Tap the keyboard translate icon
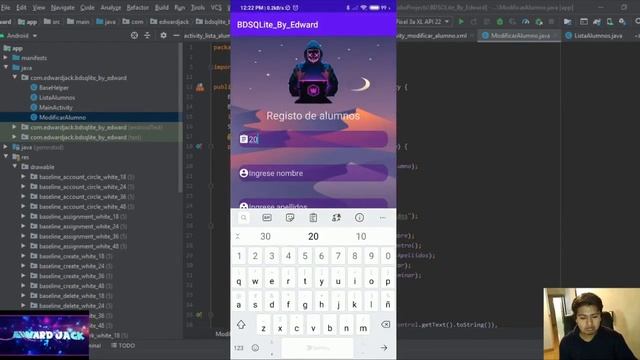The width and height of the screenshot is (640, 360). point(336,218)
